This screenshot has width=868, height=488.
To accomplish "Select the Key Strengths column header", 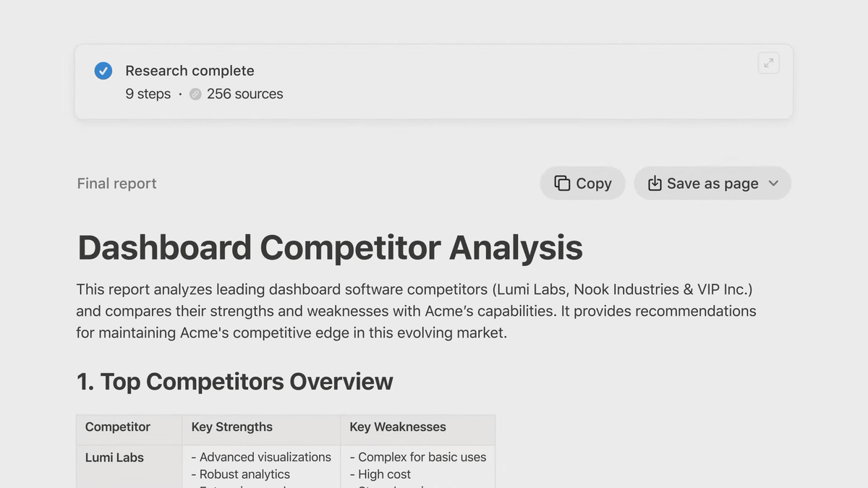I will [x=231, y=427].
